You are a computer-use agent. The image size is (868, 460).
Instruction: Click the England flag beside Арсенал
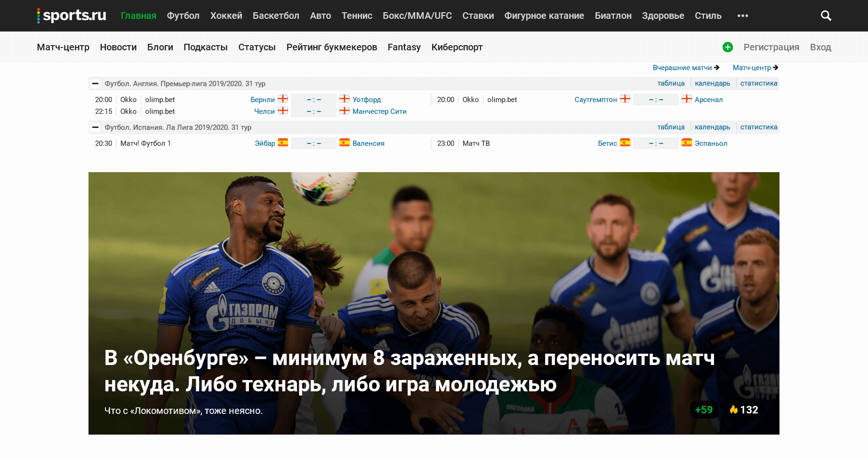[687, 99]
